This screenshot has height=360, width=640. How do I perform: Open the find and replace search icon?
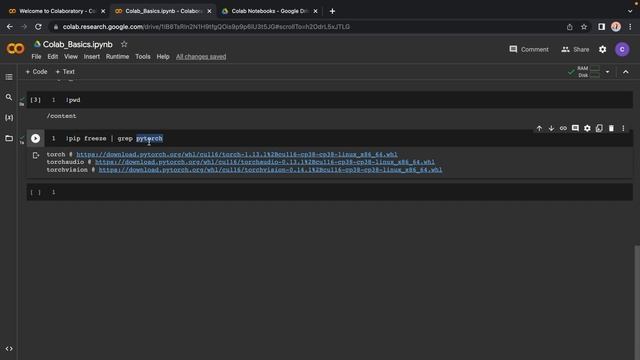coord(9,97)
